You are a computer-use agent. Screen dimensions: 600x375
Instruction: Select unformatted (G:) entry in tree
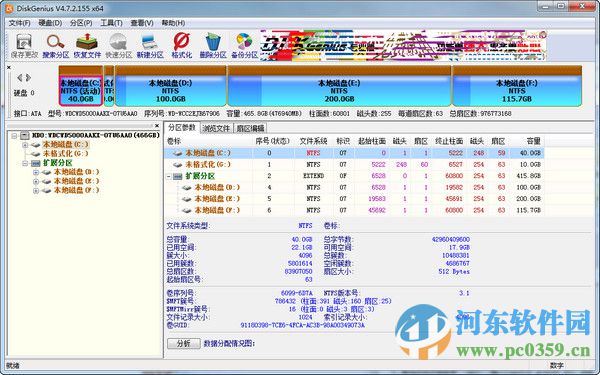coord(65,154)
